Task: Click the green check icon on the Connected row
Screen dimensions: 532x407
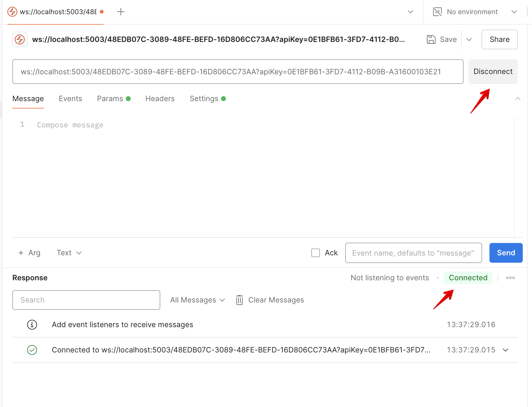Action: click(x=32, y=350)
